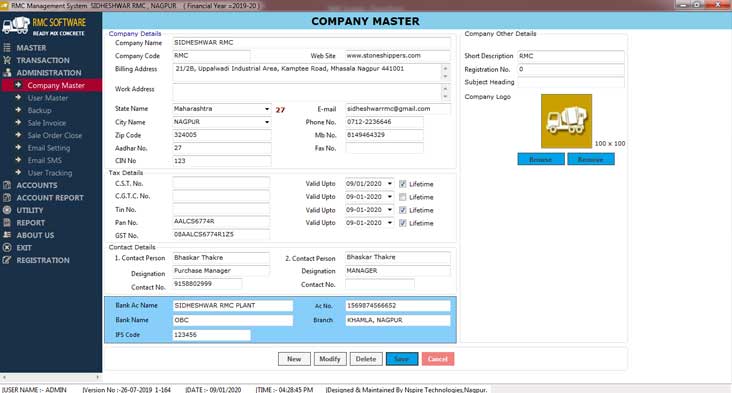Click the MASTER menu icon in sidebar
Image resolution: width=732 pixels, height=393 pixels.
pos(7,48)
